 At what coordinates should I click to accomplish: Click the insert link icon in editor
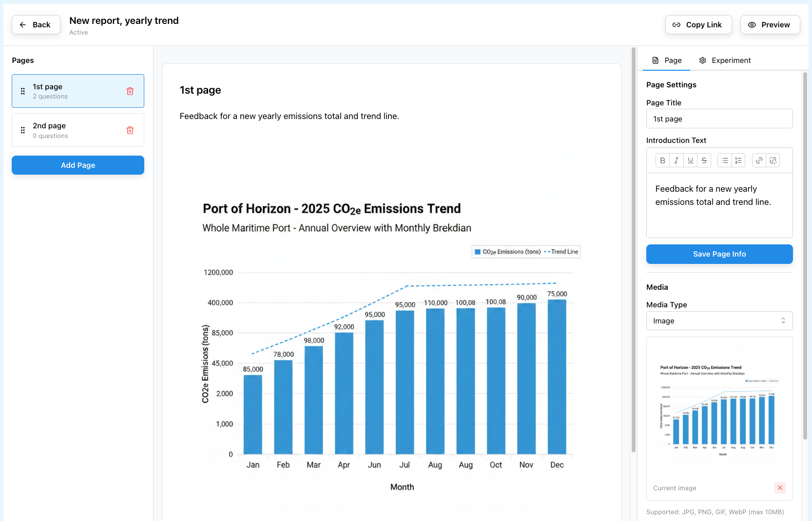click(x=759, y=160)
